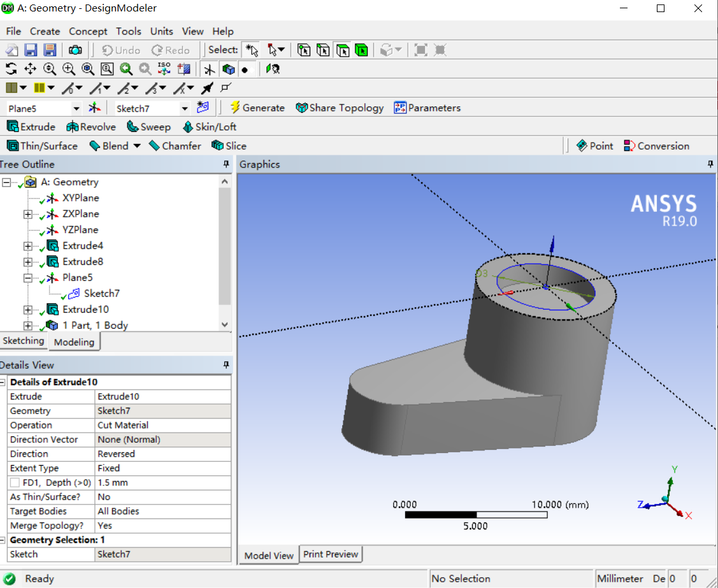Image resolution: width=718 pixels, height=588 pixels.
Task: Click the Point tool
Action: coord(594,146)
